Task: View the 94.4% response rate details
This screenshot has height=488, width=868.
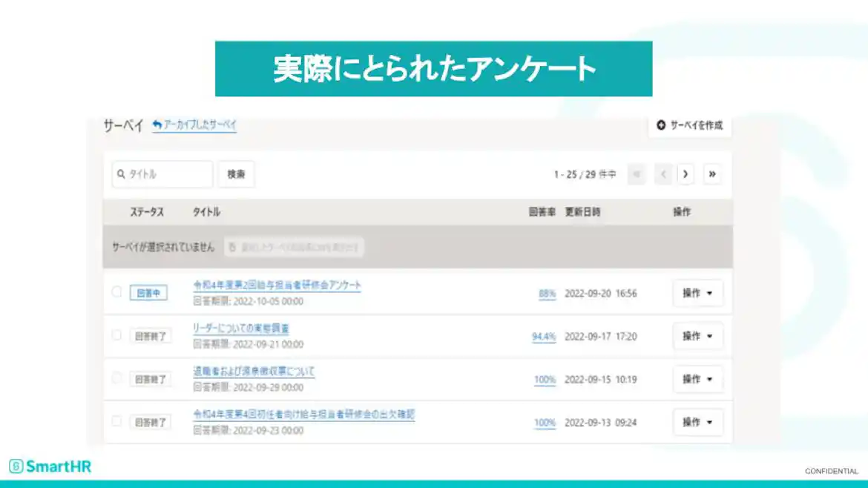Action: coord(544,336)
